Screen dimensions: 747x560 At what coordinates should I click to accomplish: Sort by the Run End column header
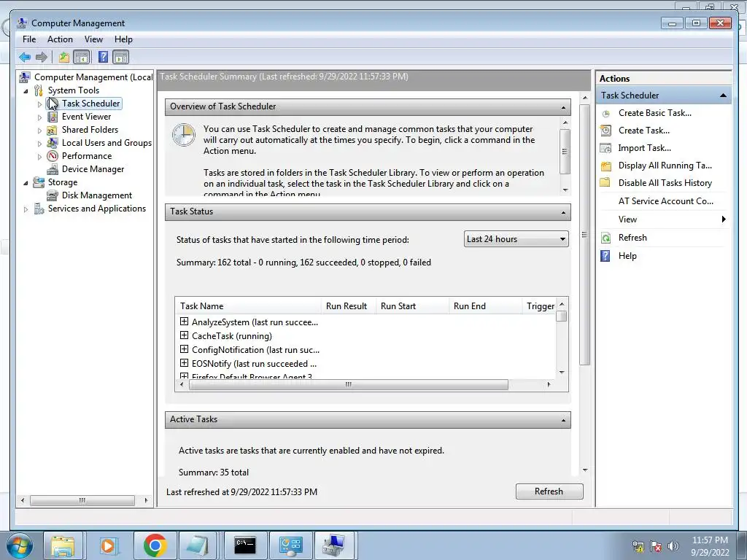pyautogui.click(x=485, y=306)
